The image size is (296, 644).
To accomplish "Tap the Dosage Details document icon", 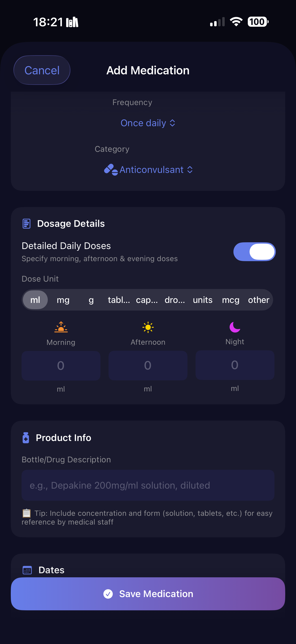I will pos(26,223).
